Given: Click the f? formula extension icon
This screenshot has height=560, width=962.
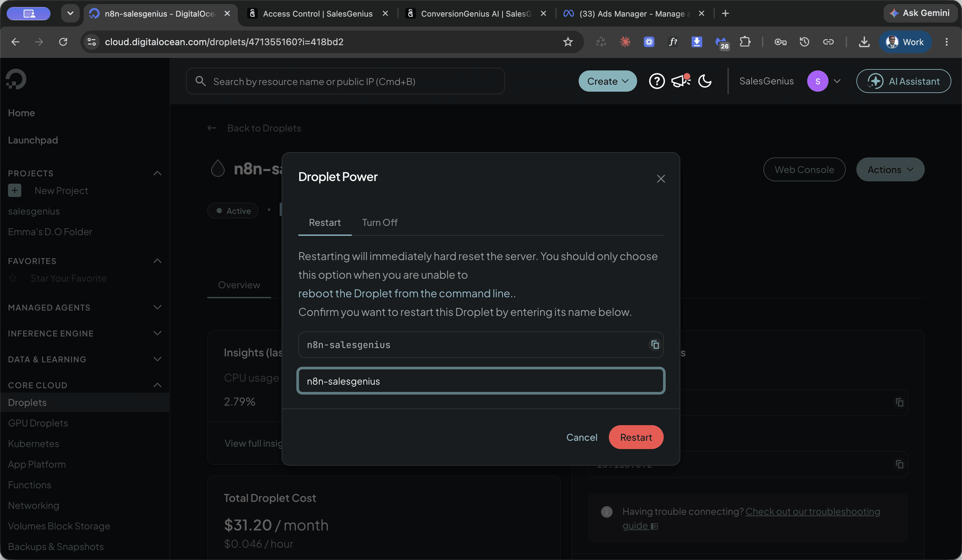Looking at the screenshot, I should pyautogui.click(x=673, y=42).
